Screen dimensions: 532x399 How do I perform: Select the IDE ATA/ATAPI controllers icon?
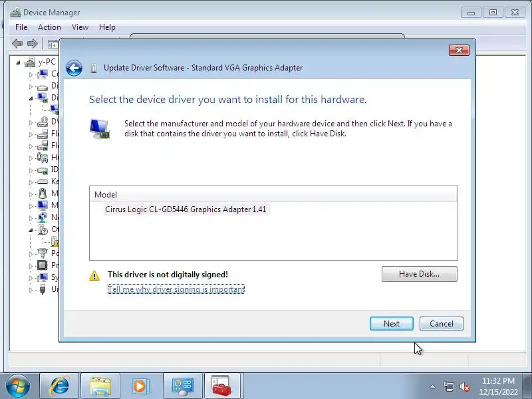[x=43, y=170]
